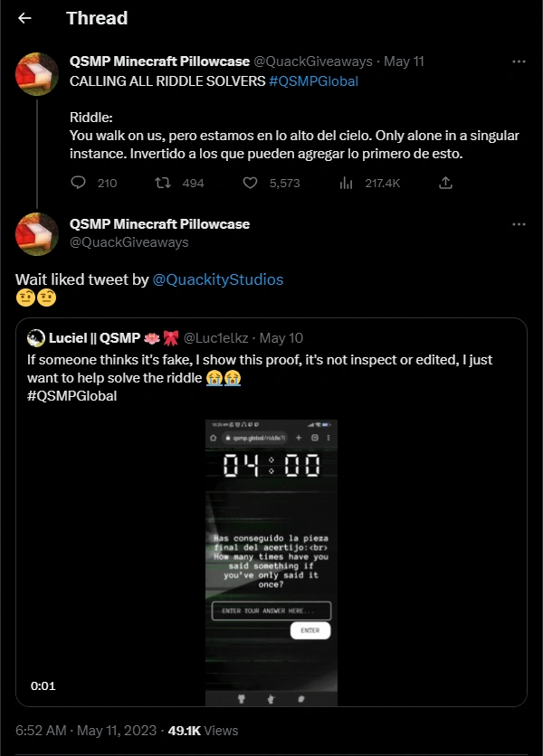View analytics of the riddle tweet
543x756 pixels.
tap(347, 183)
